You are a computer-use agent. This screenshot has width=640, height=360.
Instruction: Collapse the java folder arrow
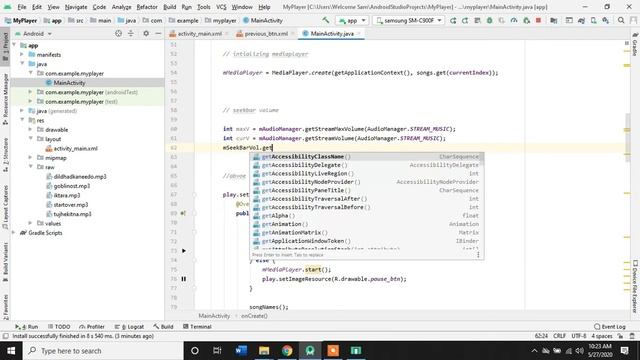(22, 64)
